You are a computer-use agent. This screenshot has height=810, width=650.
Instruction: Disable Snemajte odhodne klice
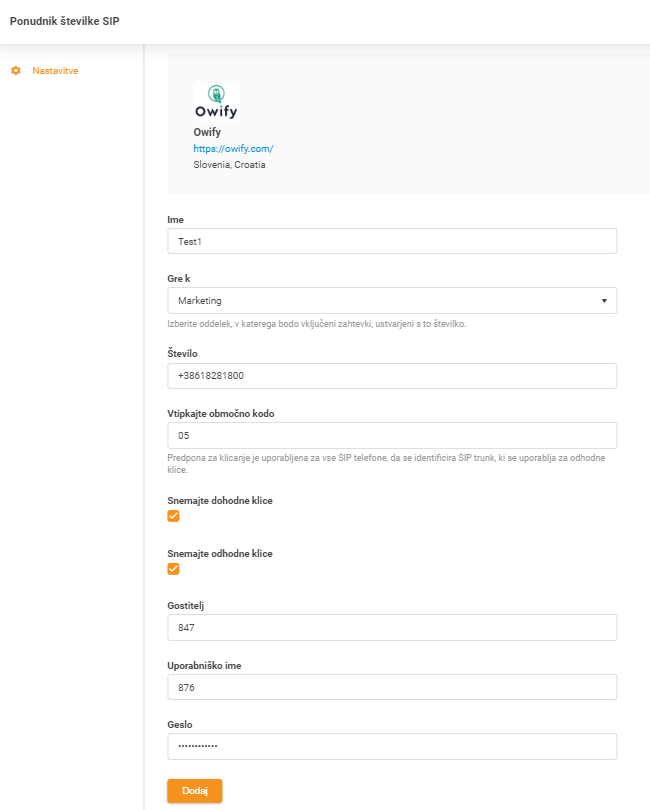(174, 568)
